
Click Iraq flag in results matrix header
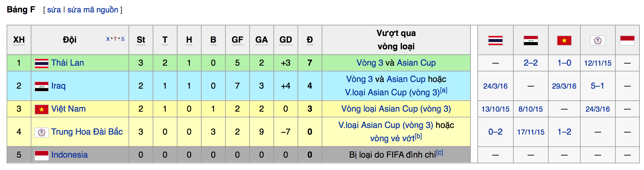pyautogui.click(x=531, y=40)
